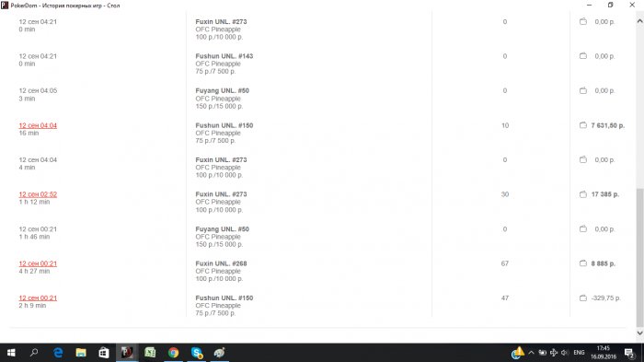Image resolution: width=644 pixels, height=362 pixels.
Task: Switch input language via ENG indicator
Action: [579, 353]
